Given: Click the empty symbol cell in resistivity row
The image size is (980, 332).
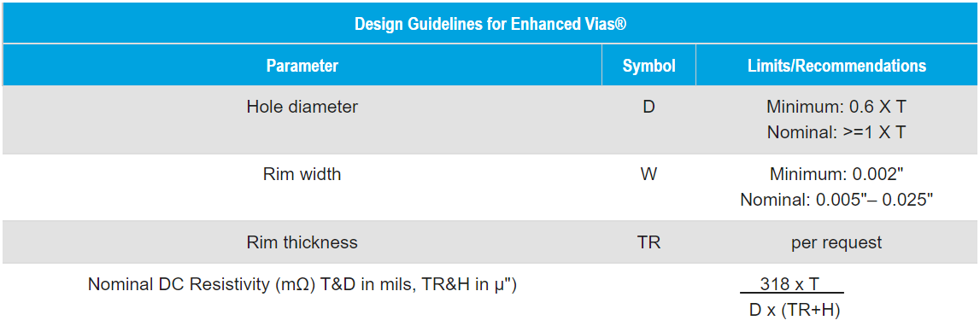Looking at the screenshot, I should pyautogui.click(x=648, y=298).
